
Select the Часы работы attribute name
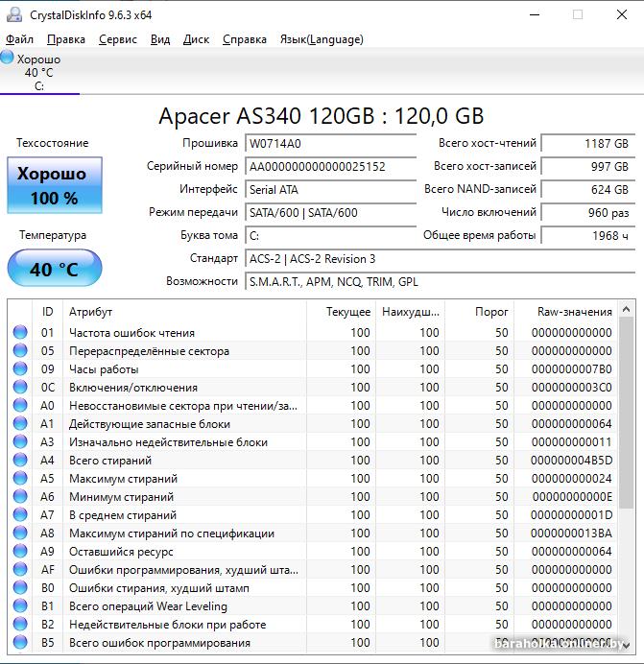point(104,369)
